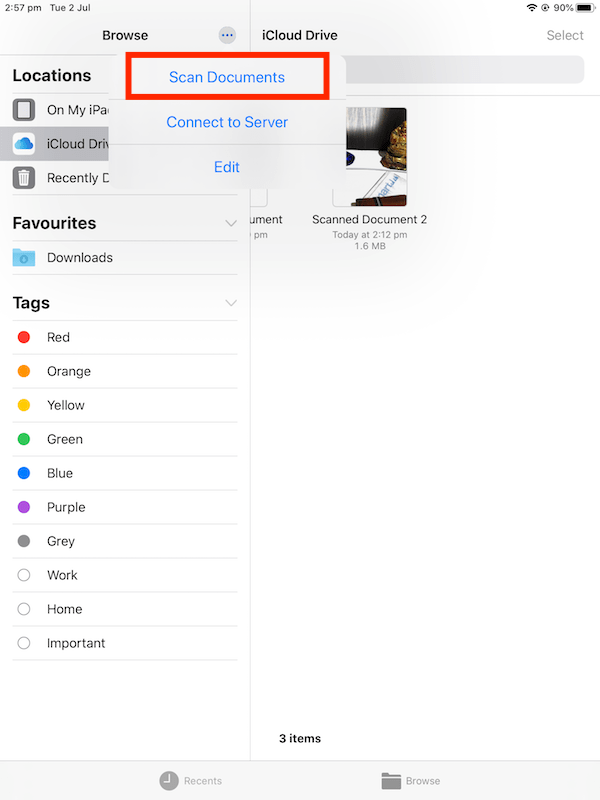Switch to Recents clock icon
This screenshot has height=800, width=600.
pos(169,781)
